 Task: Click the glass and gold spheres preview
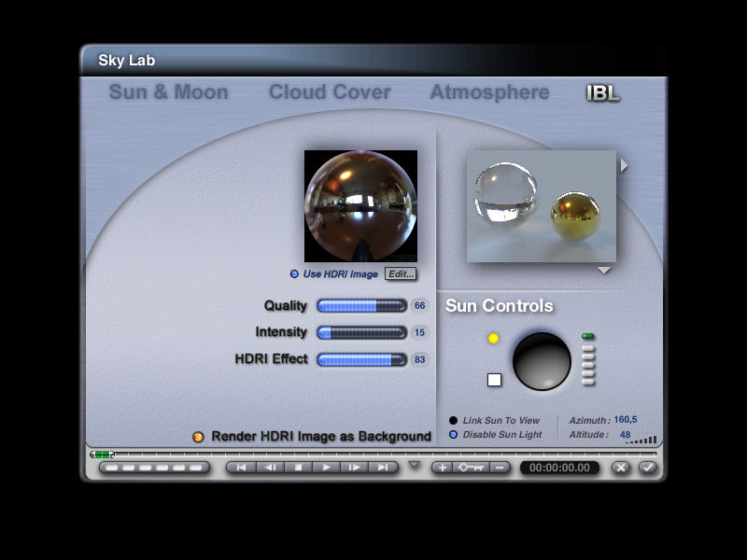(542, 206)
